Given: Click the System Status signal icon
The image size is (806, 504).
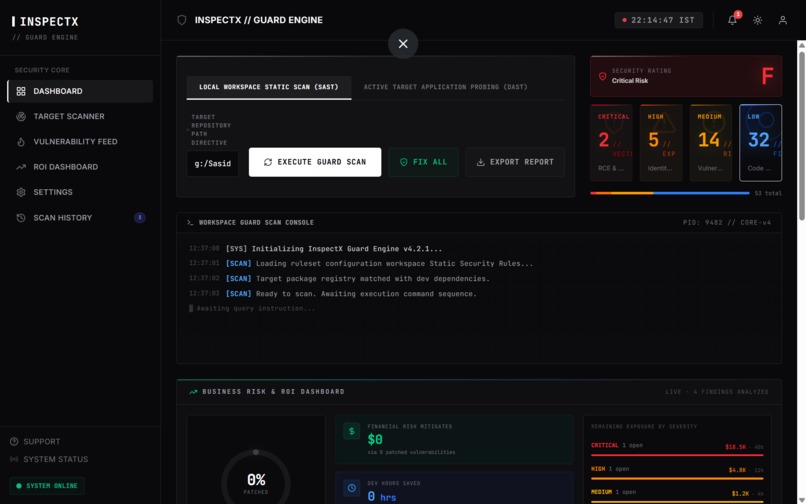Looking at the screenshot, I should [14, 459].
